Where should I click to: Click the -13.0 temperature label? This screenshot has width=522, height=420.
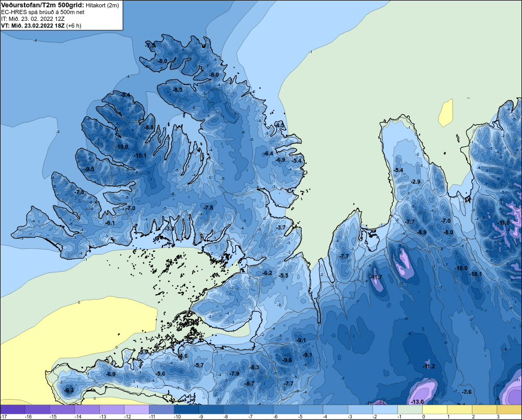tap(417, 402)
